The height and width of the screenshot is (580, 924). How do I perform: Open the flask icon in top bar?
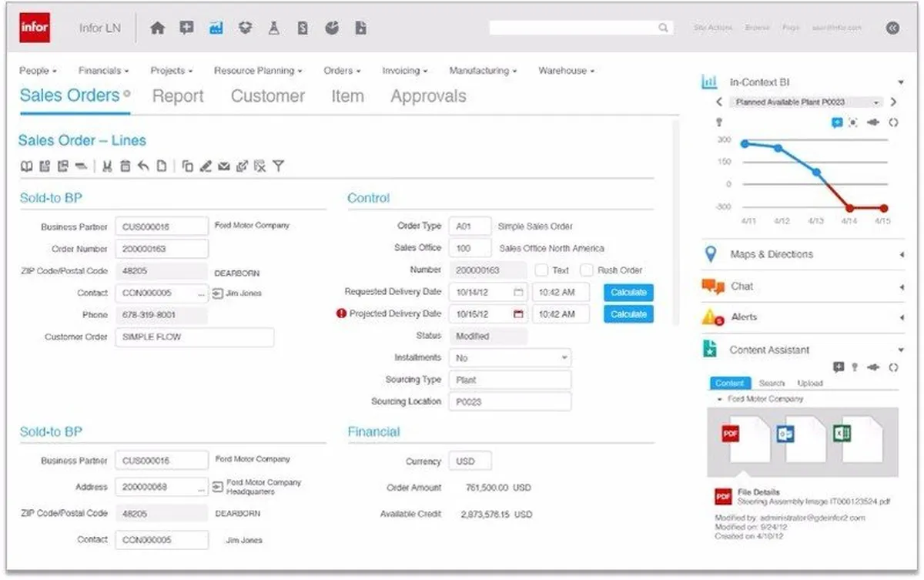[273, 28]
